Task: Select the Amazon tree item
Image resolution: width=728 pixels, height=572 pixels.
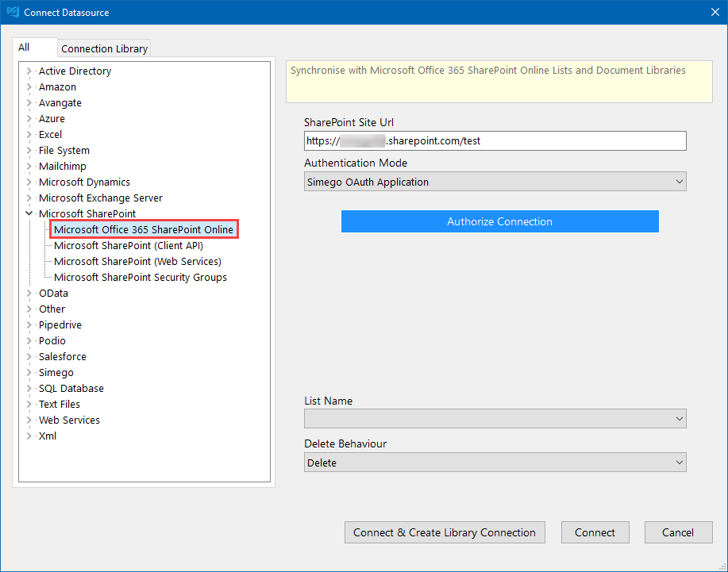Action: coord(57,86)
